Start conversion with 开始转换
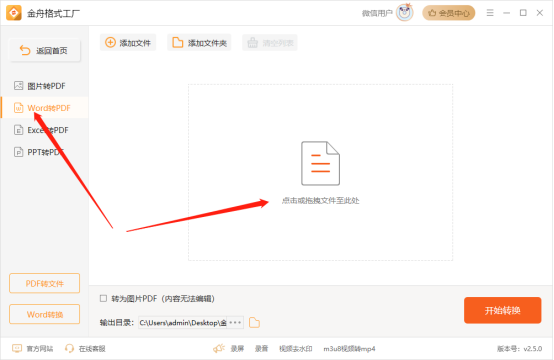Image resolution: width=554 pixels, height=360 pixels. click(x=502, y=310)
